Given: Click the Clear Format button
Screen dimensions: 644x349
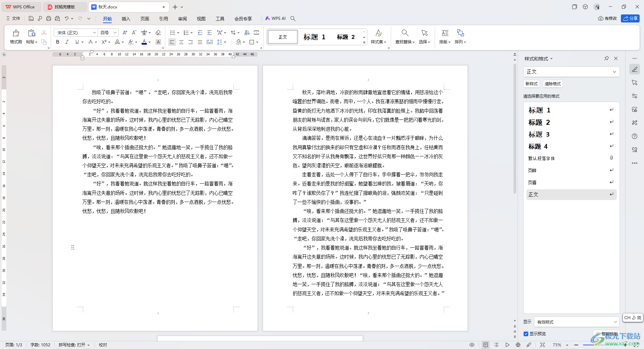Looking at the screenshot, I should pos(552,84).
